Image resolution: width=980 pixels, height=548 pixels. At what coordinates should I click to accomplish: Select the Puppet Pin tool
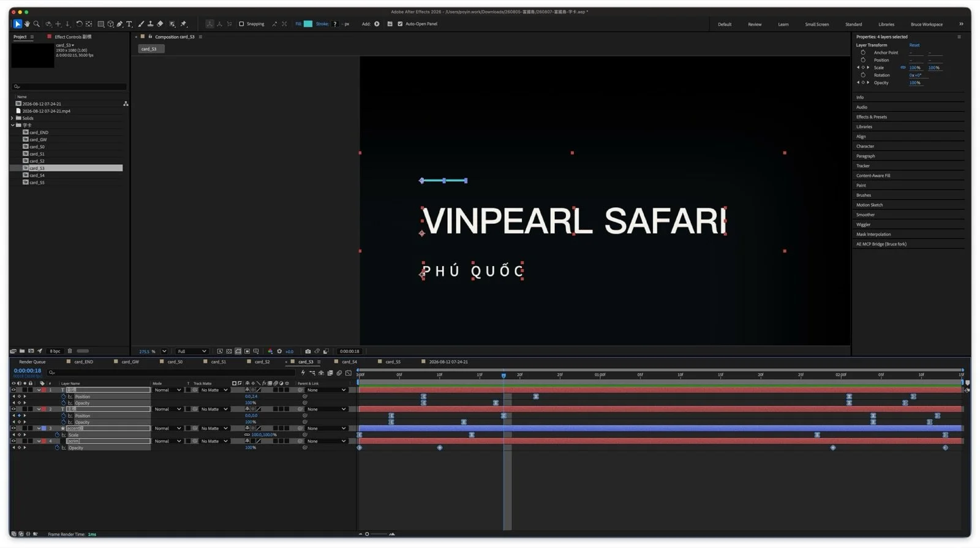pos(183,24)
